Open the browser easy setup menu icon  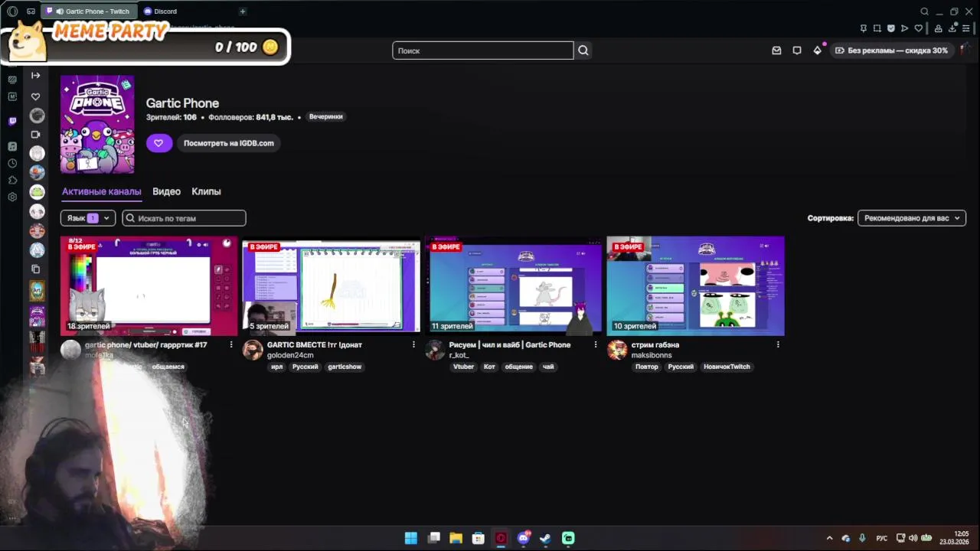(x=968, y=28)
